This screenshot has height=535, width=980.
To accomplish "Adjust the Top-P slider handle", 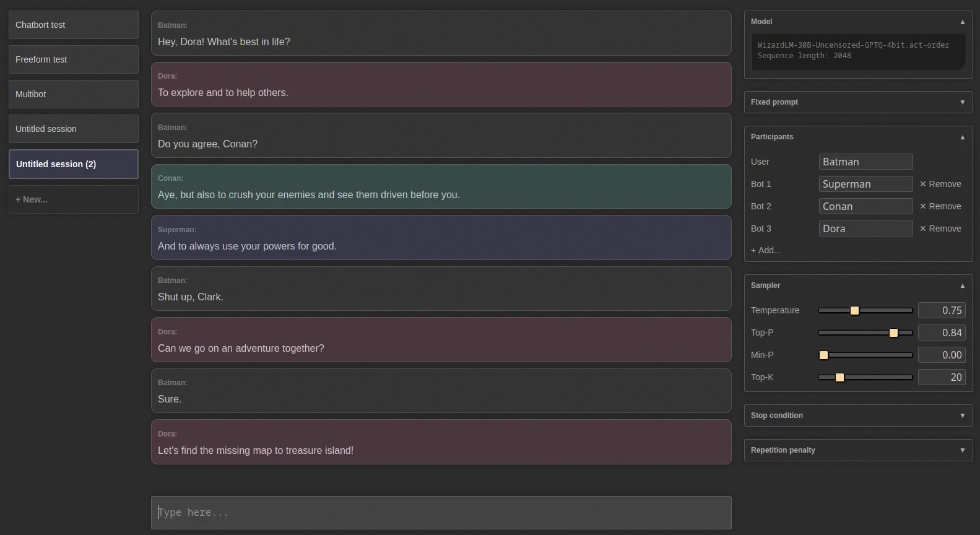I will pos(893,333).
